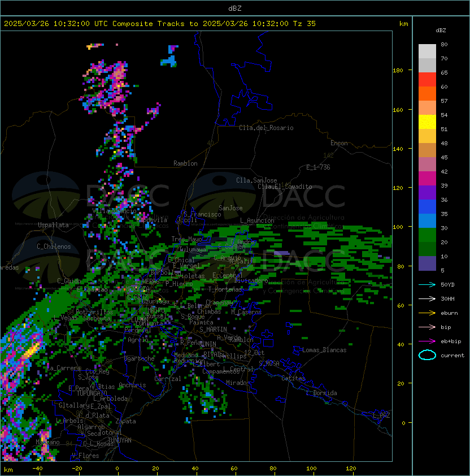Click the 'C_Chilenos' map label
This screenshot has height=476, width=470.
tap(54, 246)
